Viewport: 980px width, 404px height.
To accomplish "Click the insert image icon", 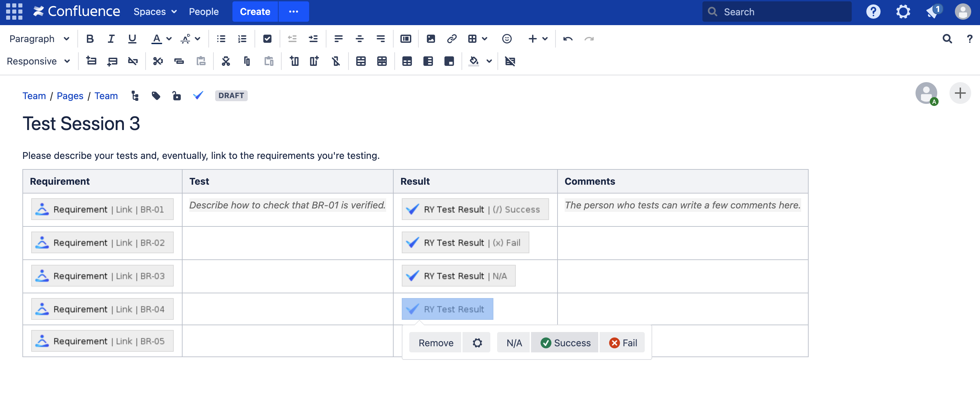I will 431,39.
